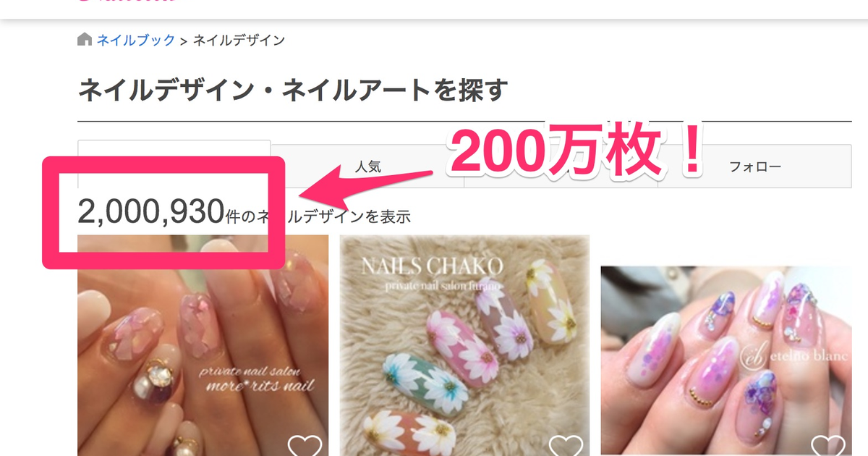Viewport: 868px width, 456px height.
Task: Click the home icon in the breadcrumb
Action: point(85,39)
